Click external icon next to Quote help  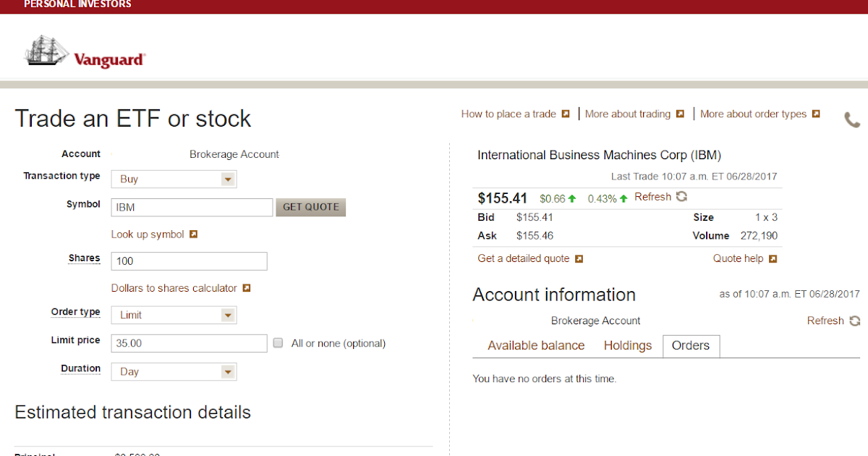pos(773,258)
